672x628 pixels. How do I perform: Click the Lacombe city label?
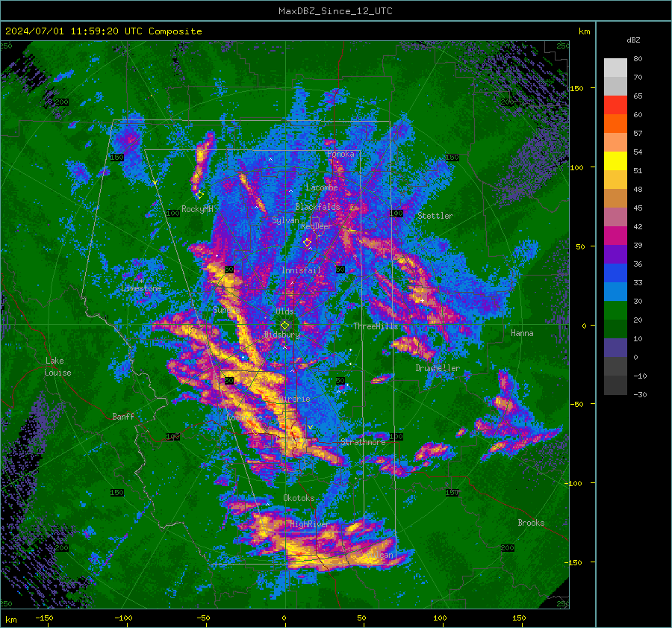[x=322, y=187]
